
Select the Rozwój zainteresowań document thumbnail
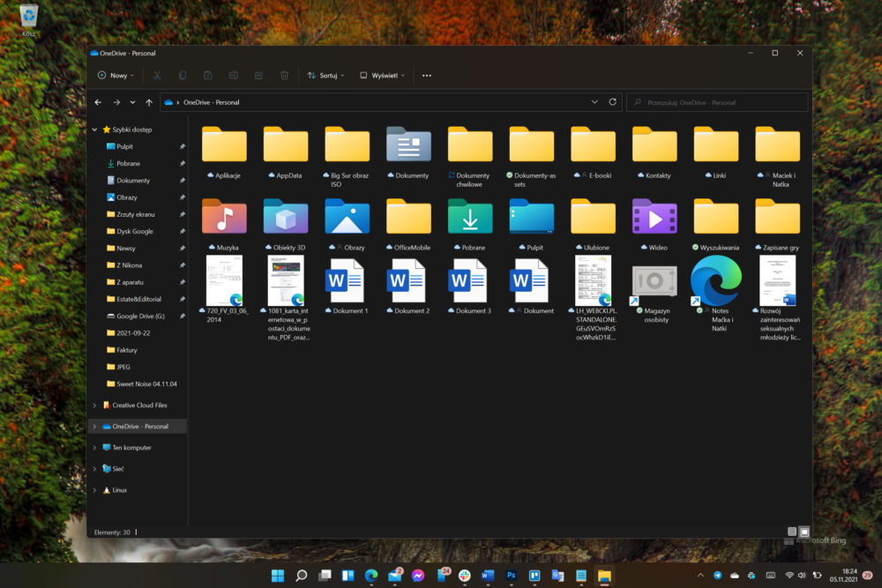777,280
